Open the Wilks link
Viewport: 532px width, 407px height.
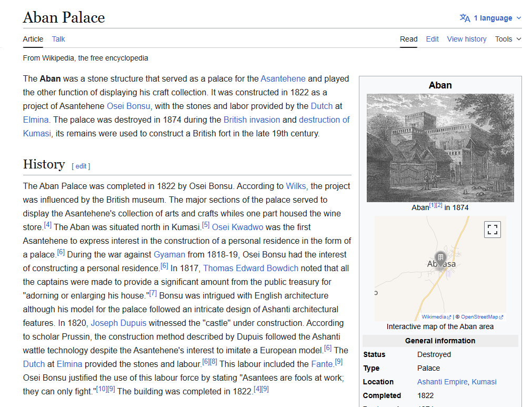coord(296,186)
